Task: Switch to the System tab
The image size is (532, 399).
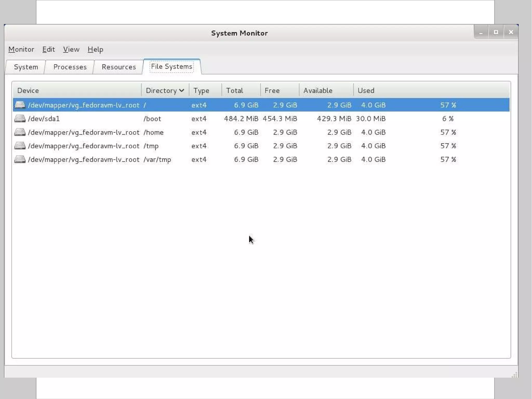Action: [x=26, y=67]
